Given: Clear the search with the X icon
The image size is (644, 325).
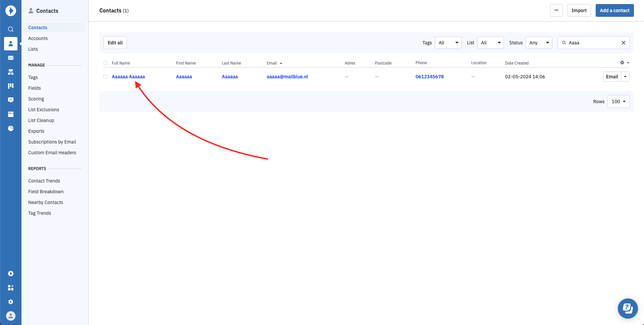Looking at the screenshot, I should pos(623,43).
